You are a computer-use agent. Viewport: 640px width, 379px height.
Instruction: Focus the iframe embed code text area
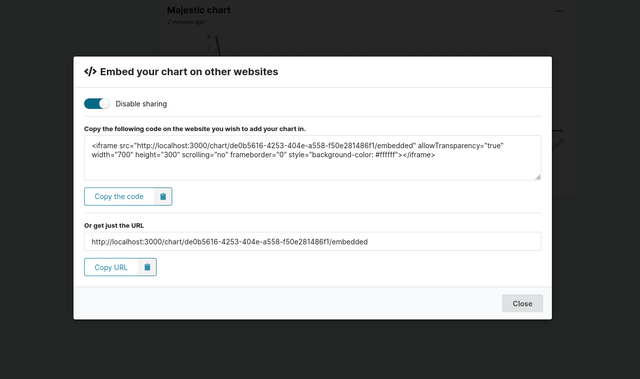(x=313, y=158)
